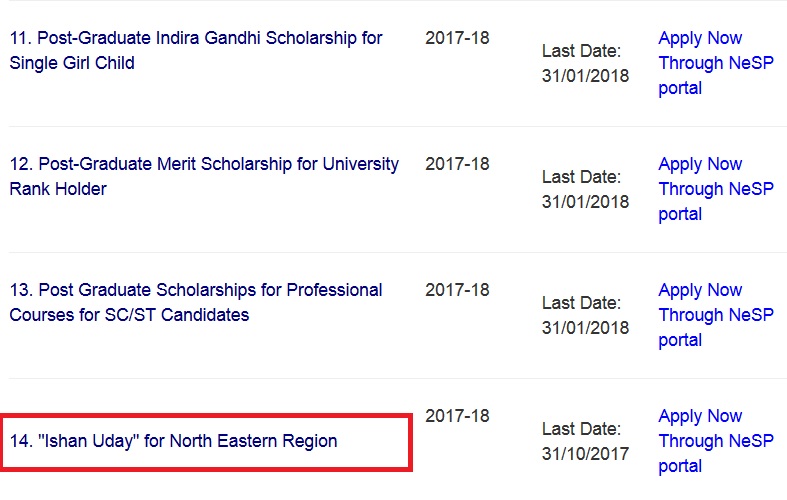Click 31/01/2018 date in University Rank Holder row
The height and width of the screenshot is (500, 787).
(x=585, y=202)
